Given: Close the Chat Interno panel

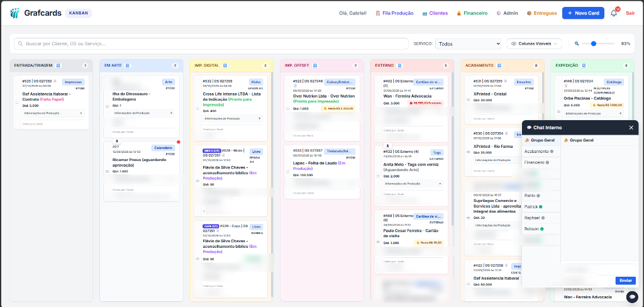Looking at the screenshot, I should pos(631,128).
